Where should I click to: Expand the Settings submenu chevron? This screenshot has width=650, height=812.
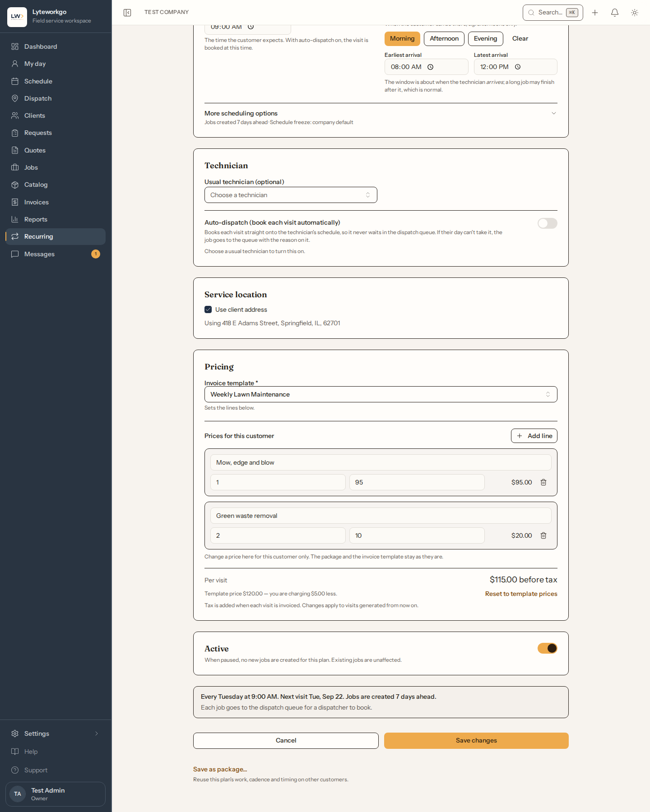(x=96, y=734)
